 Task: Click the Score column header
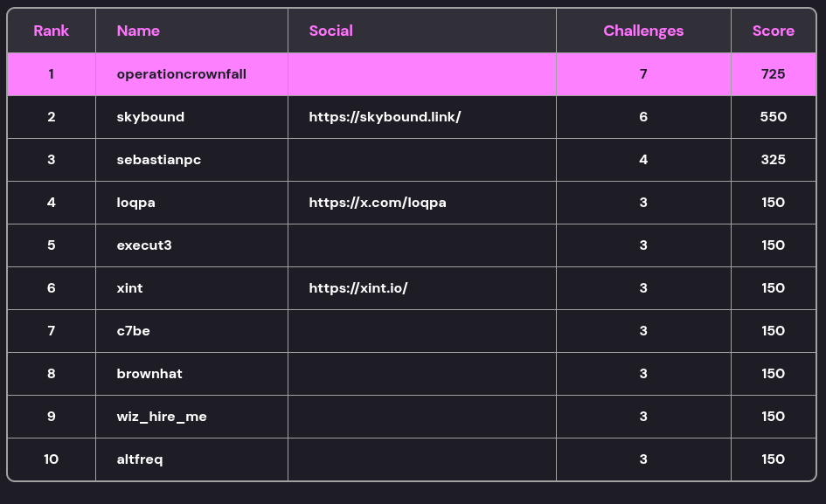coord(774,31)
